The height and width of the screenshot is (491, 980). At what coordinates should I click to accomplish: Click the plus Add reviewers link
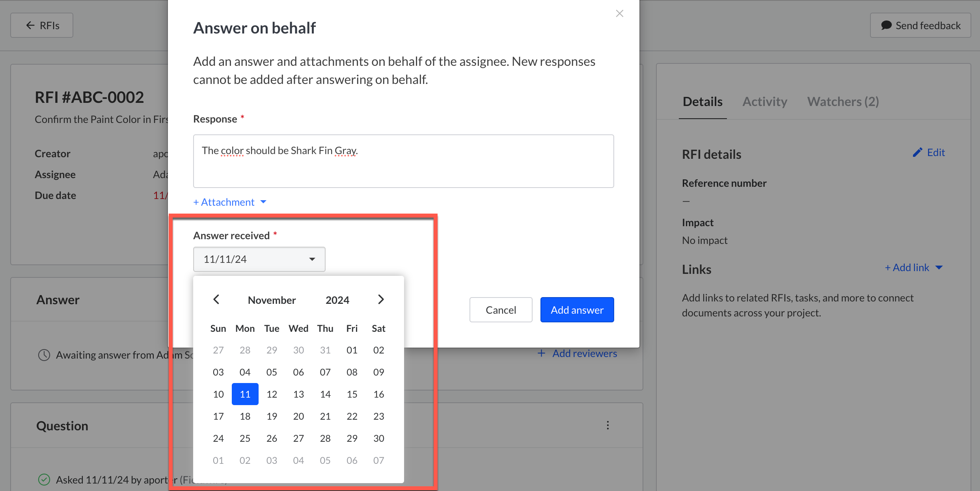click(577, 353)
